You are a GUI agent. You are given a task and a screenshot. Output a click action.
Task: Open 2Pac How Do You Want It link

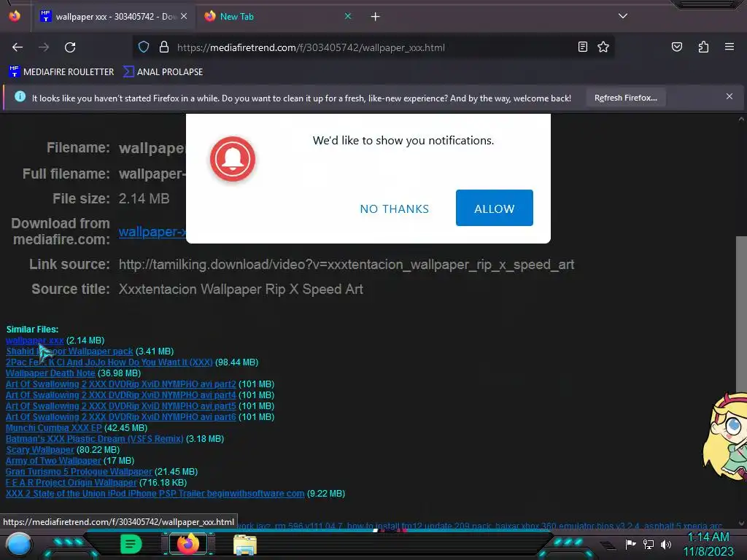(x=109, y=362)
